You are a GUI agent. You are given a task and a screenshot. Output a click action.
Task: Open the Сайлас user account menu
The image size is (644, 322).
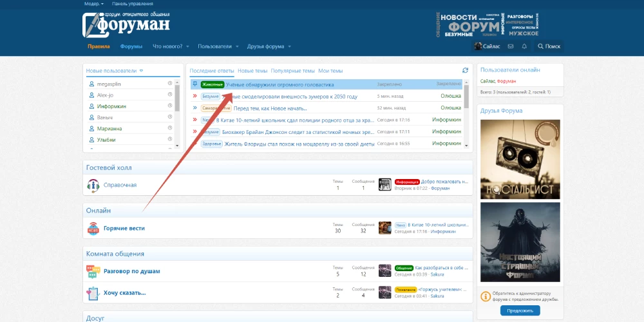tap(488, 46)
